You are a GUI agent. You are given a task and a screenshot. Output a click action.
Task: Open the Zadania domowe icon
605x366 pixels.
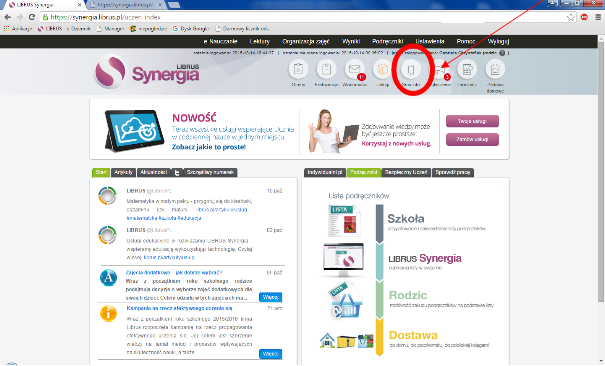click(x=495, y=69)
